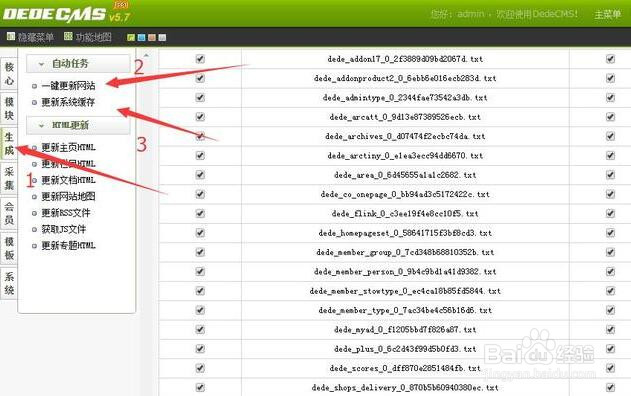Untick last-column checkbox for dede_member_person row
This screenshot has height=396, width=631.
[610, 271]
